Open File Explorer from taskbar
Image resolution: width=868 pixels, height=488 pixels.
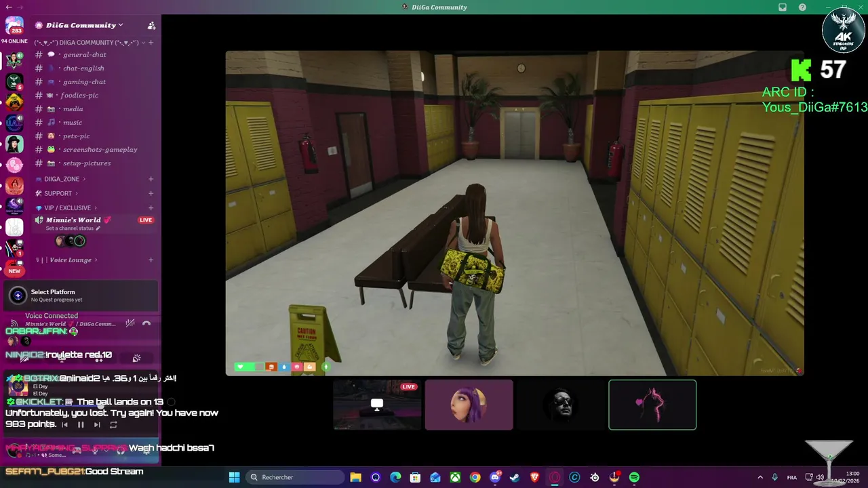tap(355, 477)
